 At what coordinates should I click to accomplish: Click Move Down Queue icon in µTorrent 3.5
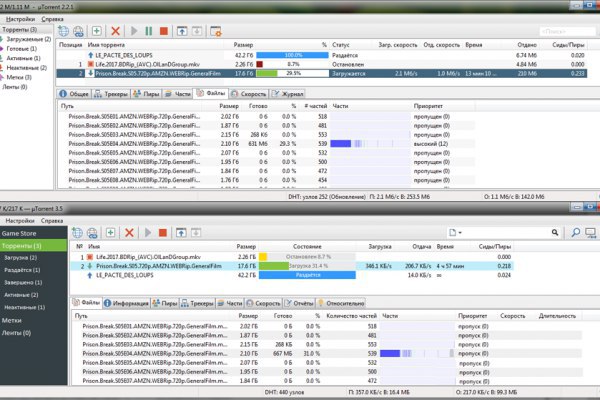196,232
